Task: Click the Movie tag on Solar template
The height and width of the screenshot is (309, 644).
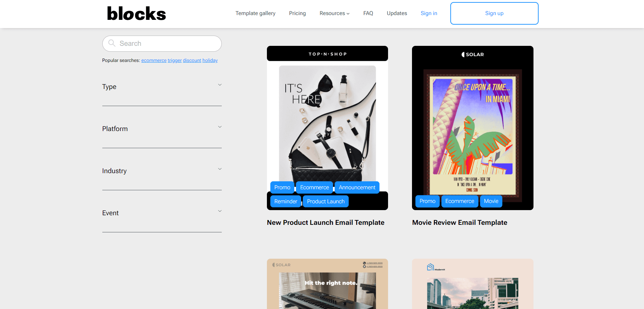Action: point(491,201)
